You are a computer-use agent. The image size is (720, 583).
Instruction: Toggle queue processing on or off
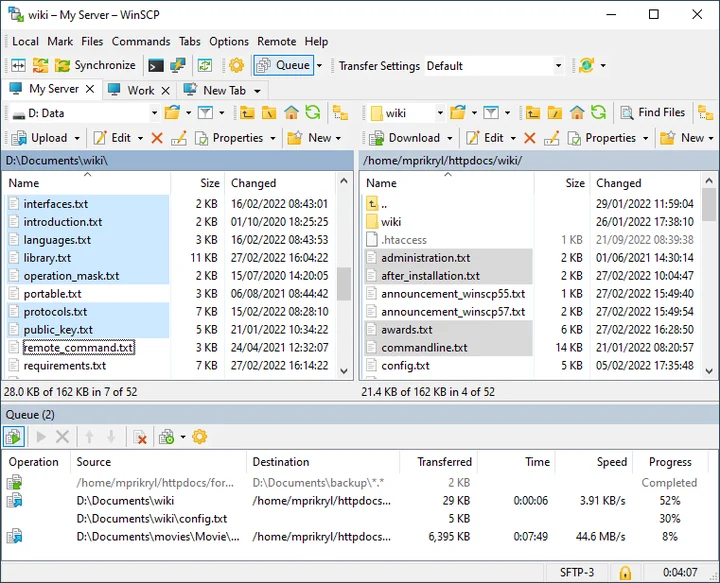coord(14,437)
